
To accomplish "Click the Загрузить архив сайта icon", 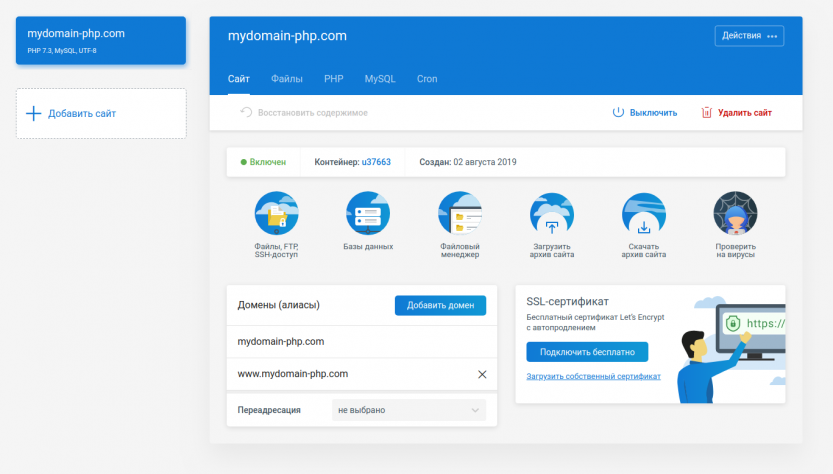I will click(x=552, y=214).
